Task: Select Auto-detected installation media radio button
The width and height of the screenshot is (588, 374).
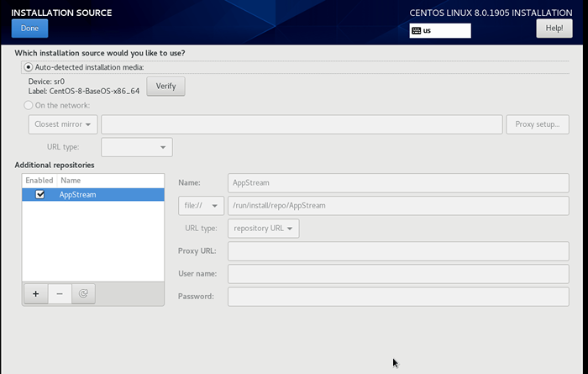Action: tap(28, 67)
